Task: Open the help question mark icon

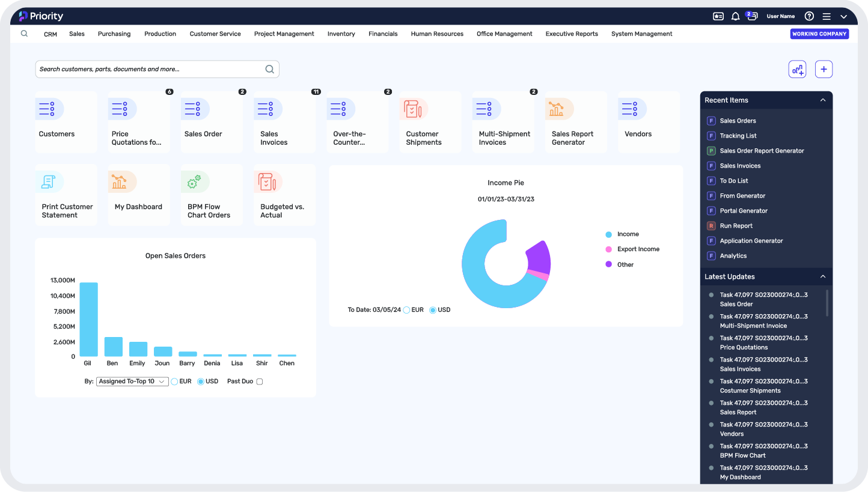Action: point(809,16)
